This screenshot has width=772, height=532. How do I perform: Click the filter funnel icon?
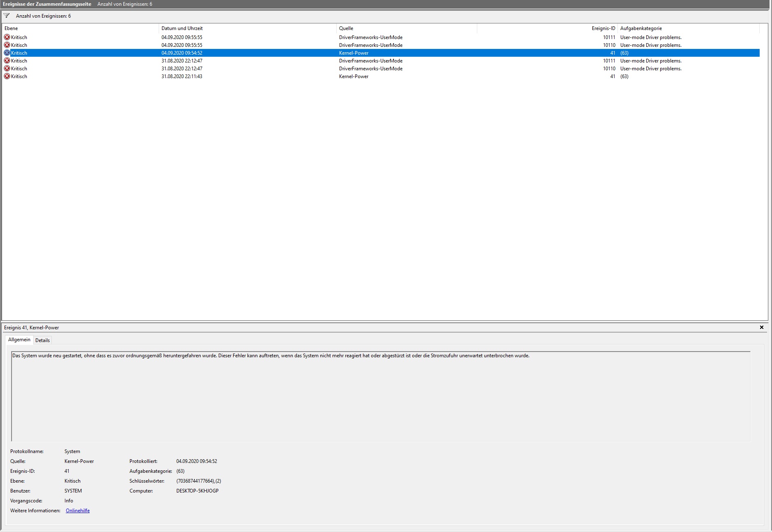click(7, 16)
